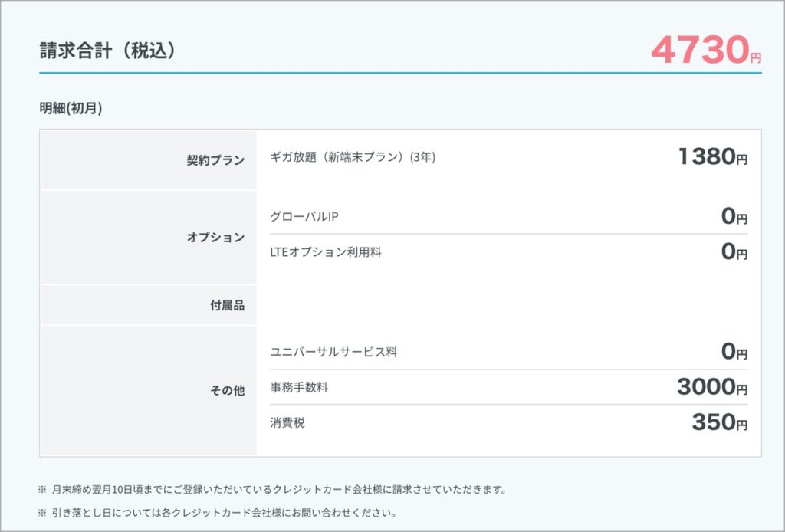Click the 350円 tax amount
This screenshot has height=532, width=785.
[x=720, y=422]
